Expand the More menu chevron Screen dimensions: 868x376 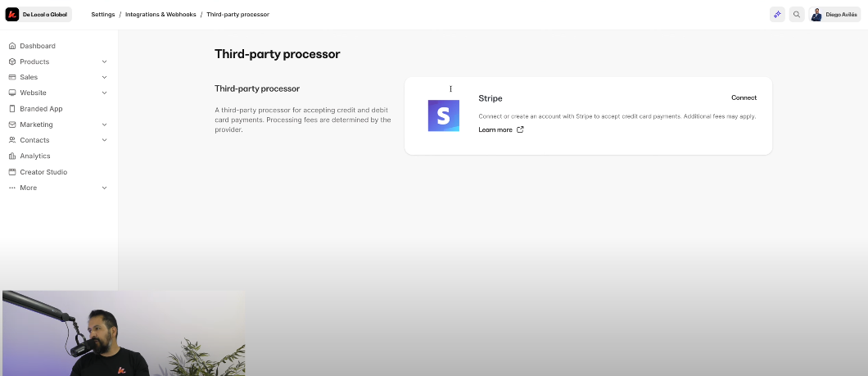click(104, 188)
